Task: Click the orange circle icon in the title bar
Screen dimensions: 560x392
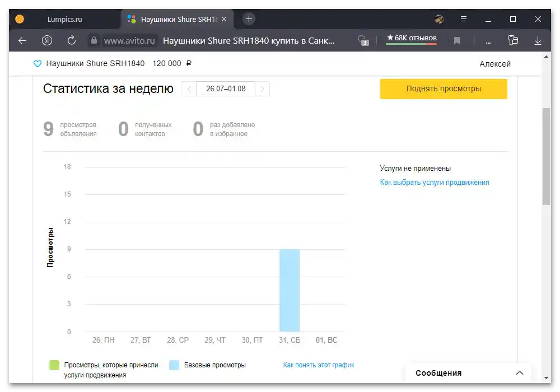Action: 20,19
